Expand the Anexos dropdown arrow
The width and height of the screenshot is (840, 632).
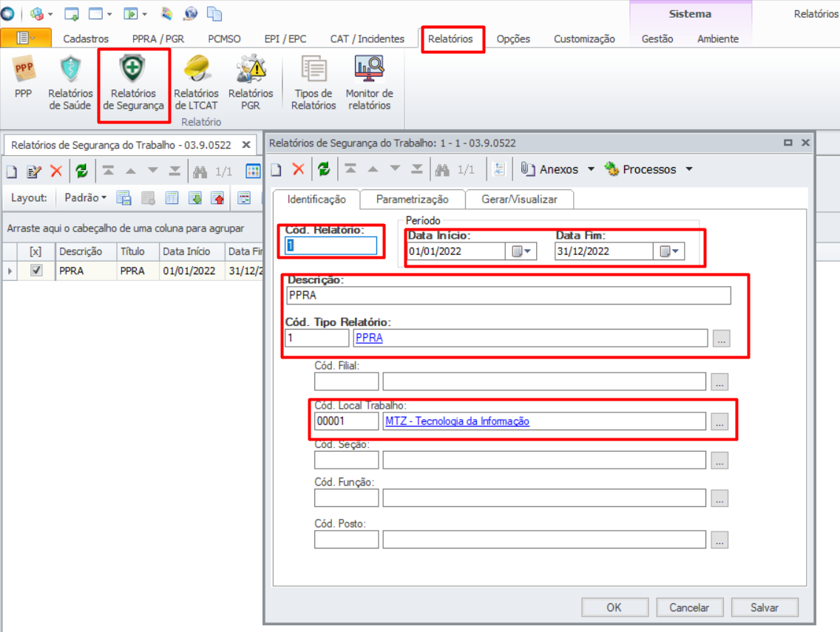(592, 169)
